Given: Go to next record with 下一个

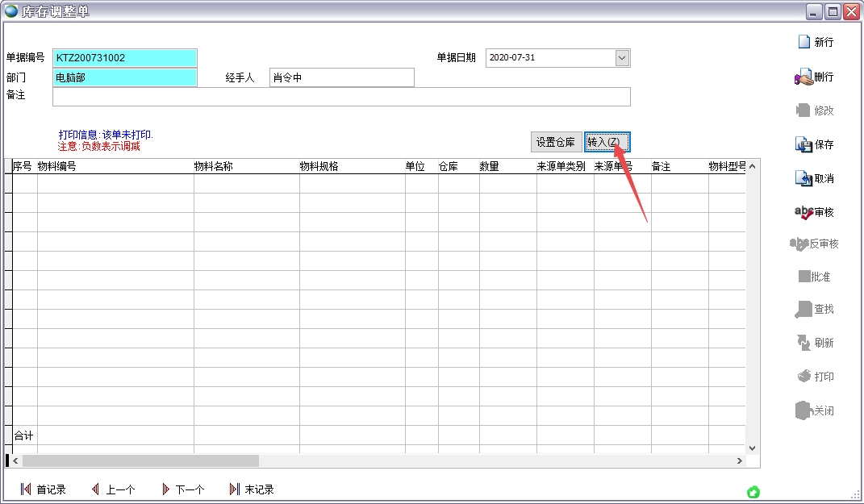Looking at the screenshot, I should point(182,489).
